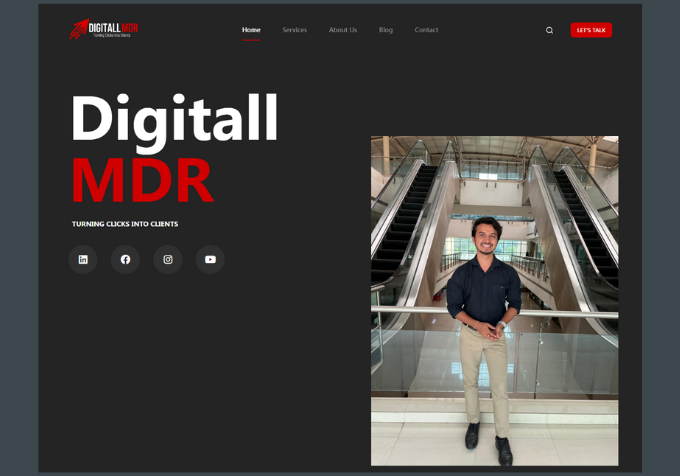Click the red rocket logo graphic

click(78, 29)
